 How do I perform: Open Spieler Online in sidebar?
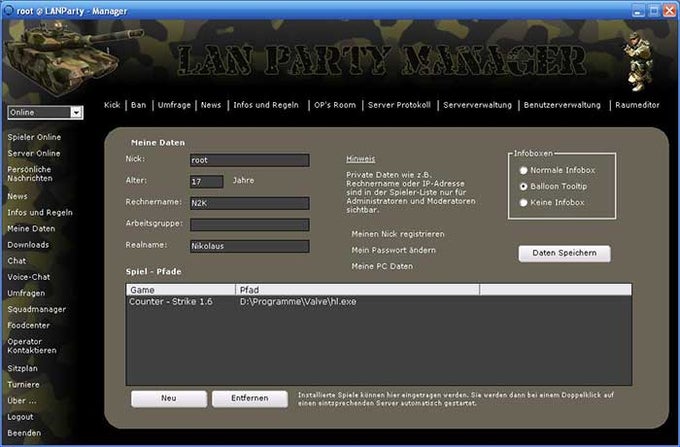point(34,137)
